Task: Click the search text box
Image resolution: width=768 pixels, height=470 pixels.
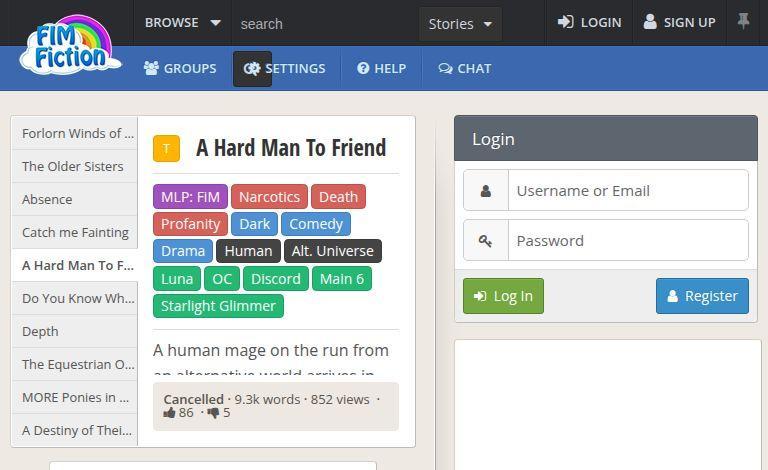Action: click(325, 23)
